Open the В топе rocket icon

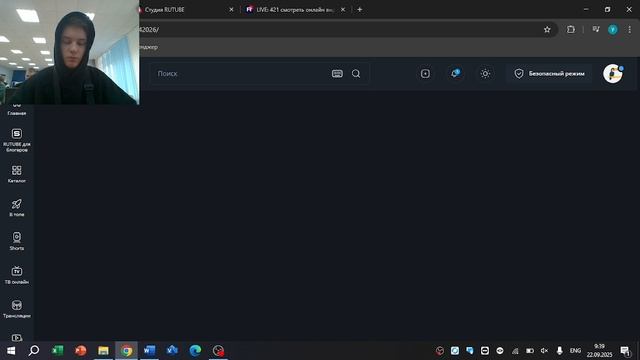click(17, 204)
